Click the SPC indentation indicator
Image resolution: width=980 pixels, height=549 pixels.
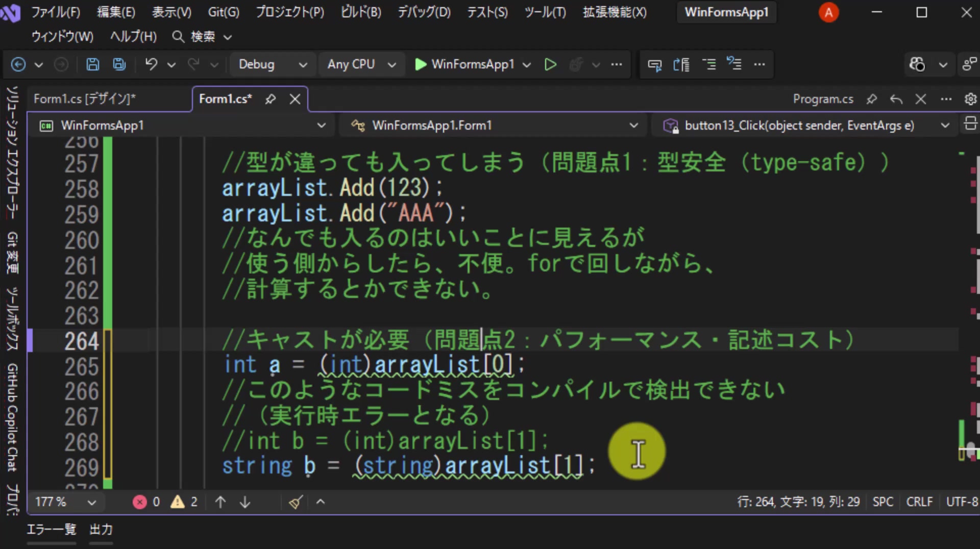883,502
